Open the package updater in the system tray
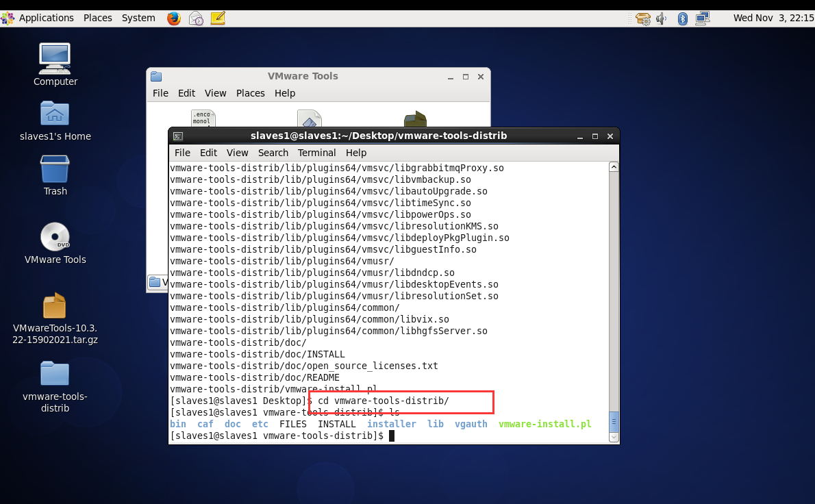The height and width of the screenshot is (504, 815). pos(642,18)
